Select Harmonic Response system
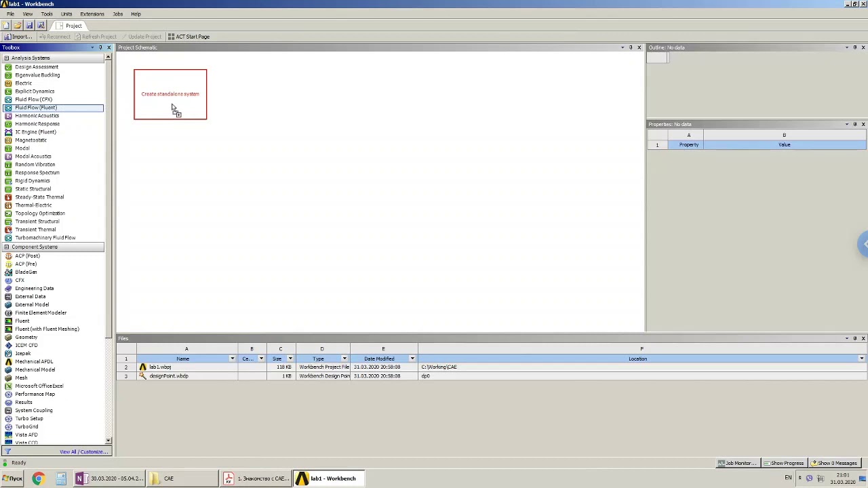This screenshot has width=868, height=488. click(37, 124)
